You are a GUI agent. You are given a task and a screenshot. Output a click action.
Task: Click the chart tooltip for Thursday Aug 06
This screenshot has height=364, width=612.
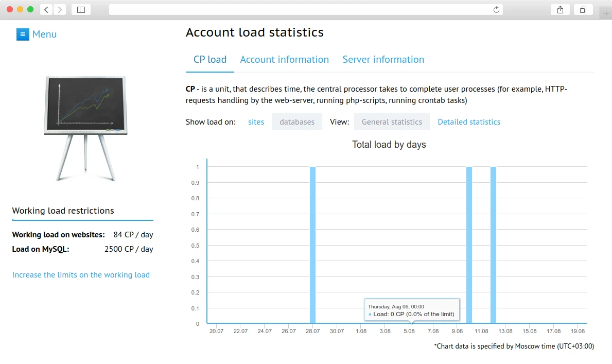coord(411,310)
